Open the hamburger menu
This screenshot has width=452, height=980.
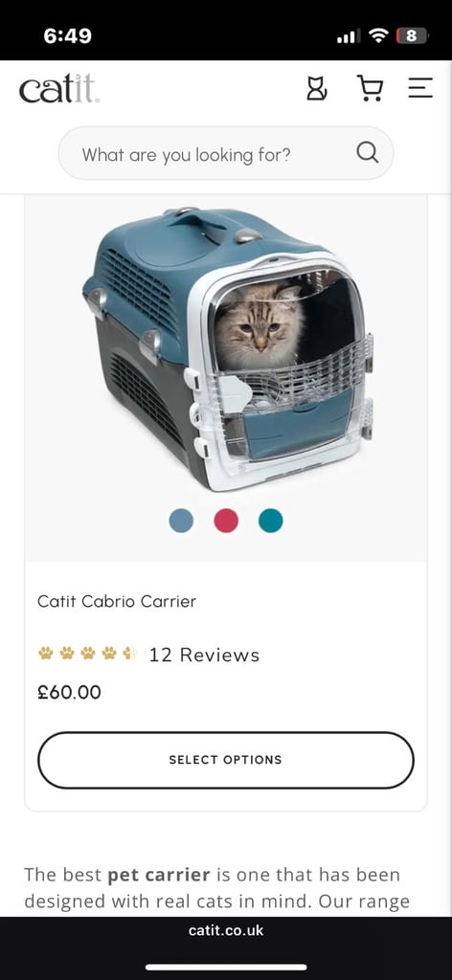(420, 87)
